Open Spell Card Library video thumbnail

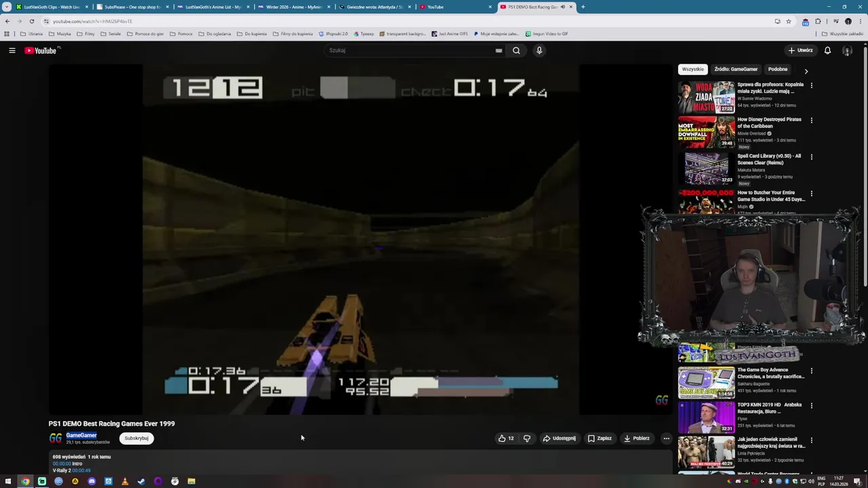click(x=707, y=168)
